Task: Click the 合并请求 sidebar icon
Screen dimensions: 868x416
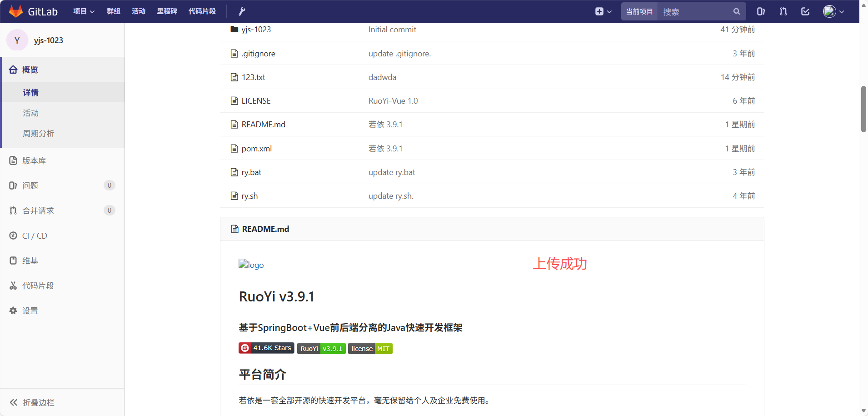Action: pyautogui.click(x=13, y=211)
